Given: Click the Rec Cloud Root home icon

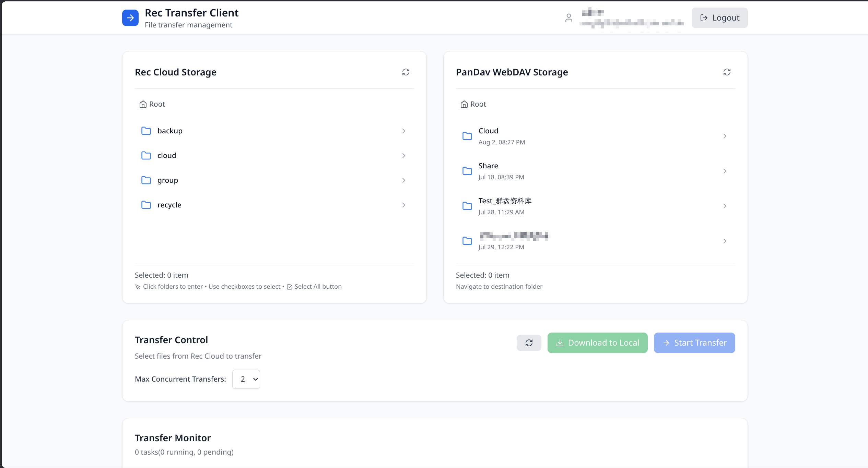Looking at the screenshot, I should tap(143, 104).
